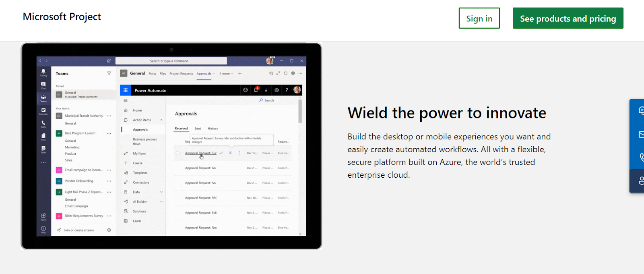Screen dimensions: 644x274
Task: Open Apps in the Teams rail
Action: [x=43, y=217]
